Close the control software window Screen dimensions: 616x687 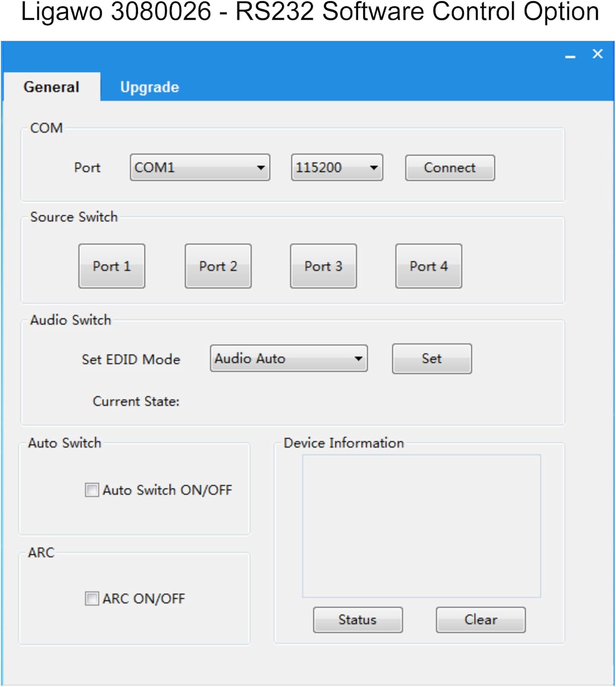(x=597, y=54)
